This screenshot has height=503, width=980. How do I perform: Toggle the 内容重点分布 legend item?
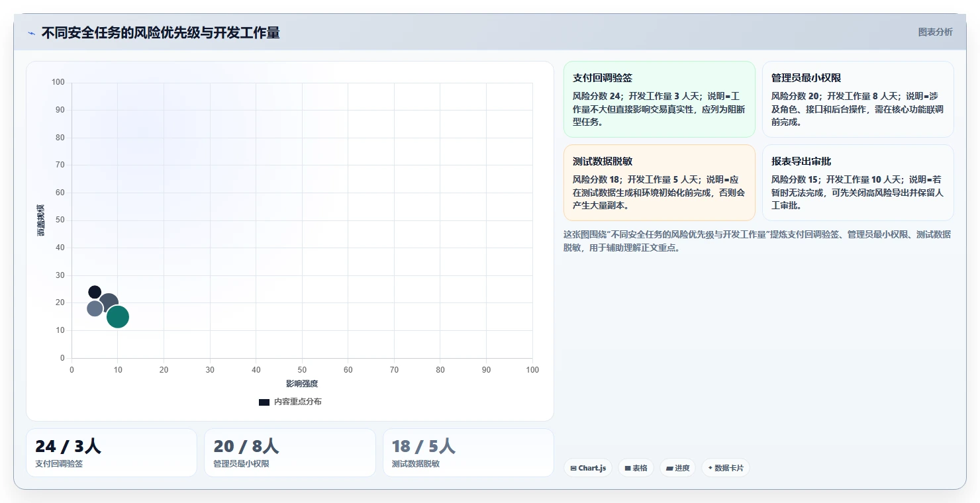290,402
